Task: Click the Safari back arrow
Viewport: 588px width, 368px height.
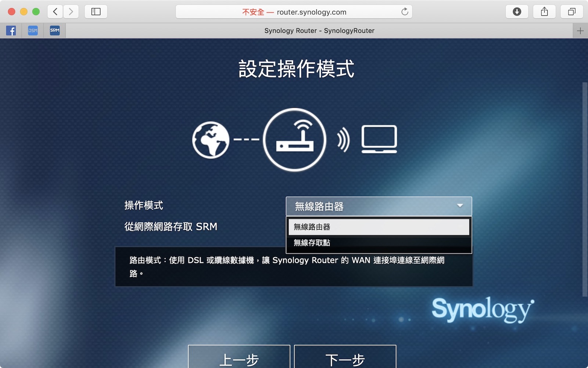Action: 55,12
